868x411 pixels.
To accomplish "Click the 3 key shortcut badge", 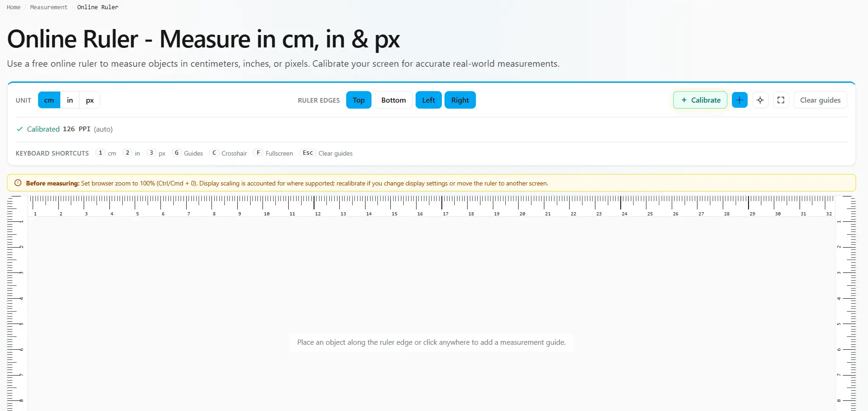I will [151, 153].
